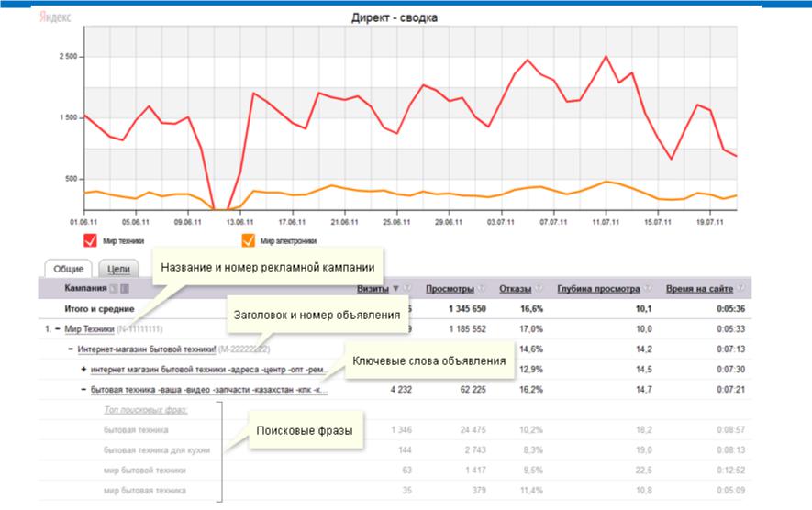Open the Интернет-магазин бытовой техники! ad link

pyautogui.click(x=147, y=349)
